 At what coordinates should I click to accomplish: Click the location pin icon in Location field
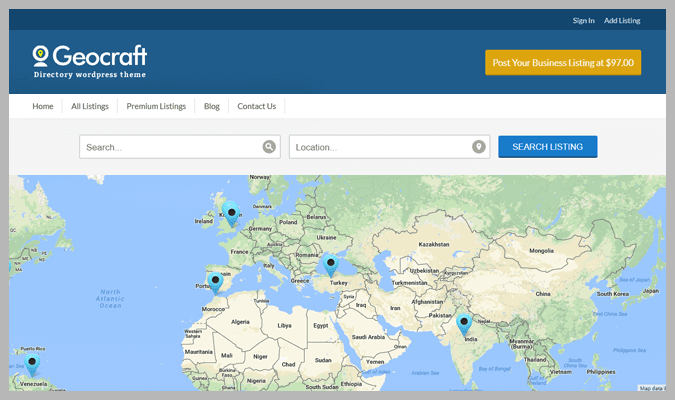pyautogui.click(x=479, y=147)
